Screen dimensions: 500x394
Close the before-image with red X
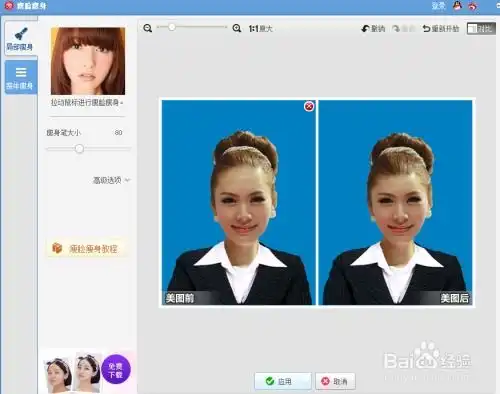[x=309, y=106]
